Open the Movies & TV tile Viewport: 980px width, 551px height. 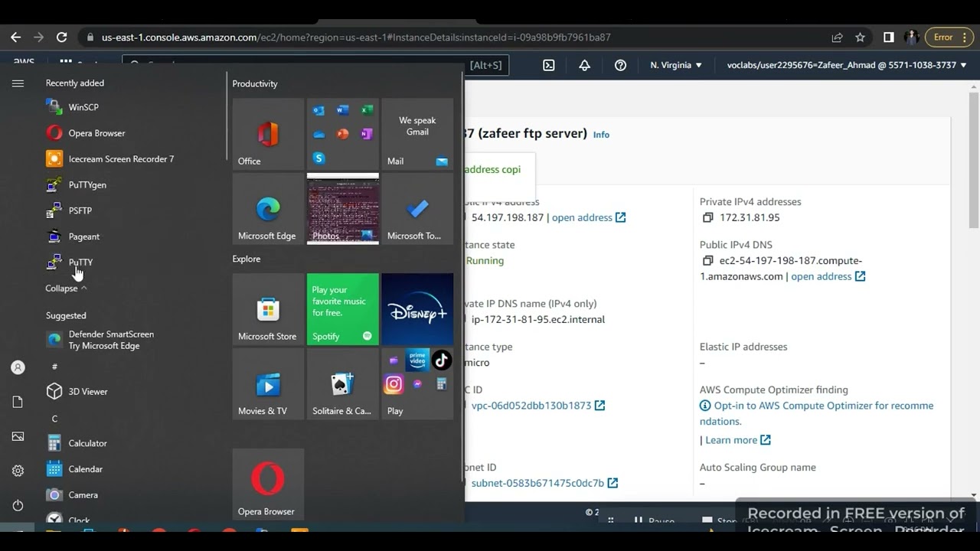point(268,384)
